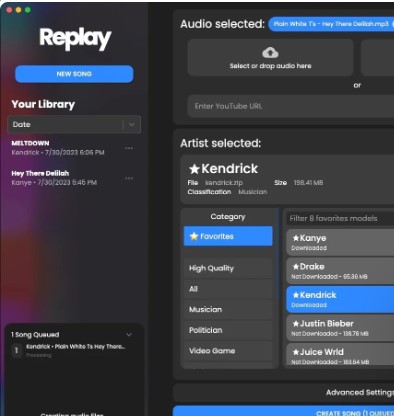Select the Politician category
Image resolution: width=394 pixels, height=416 pixels.
click(x=228, y=330)
